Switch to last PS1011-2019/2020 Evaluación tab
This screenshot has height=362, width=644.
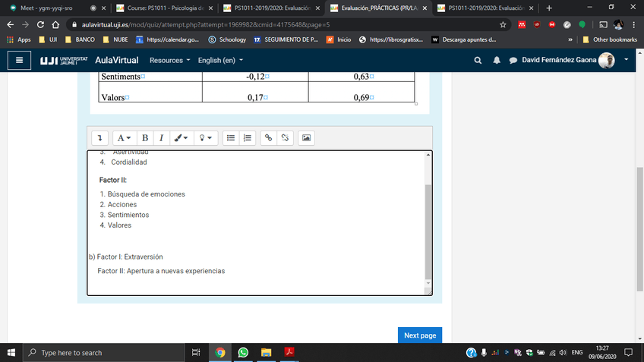tap(485, 8)
